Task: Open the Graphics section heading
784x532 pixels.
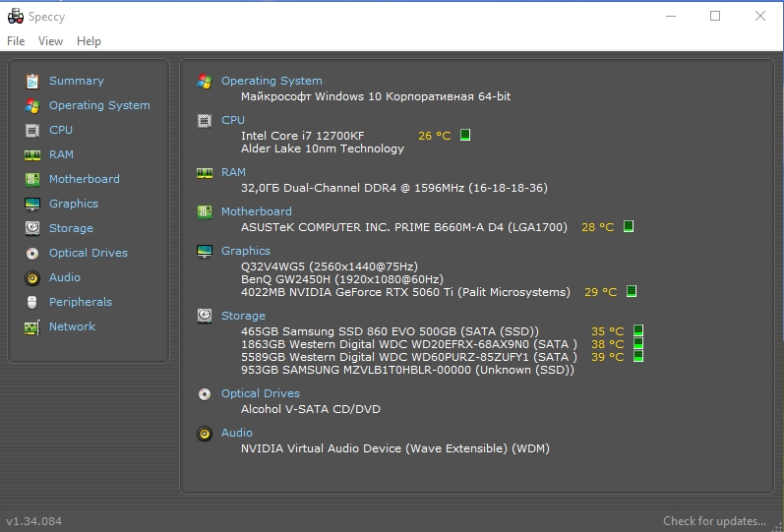Action: pos(246,251)
